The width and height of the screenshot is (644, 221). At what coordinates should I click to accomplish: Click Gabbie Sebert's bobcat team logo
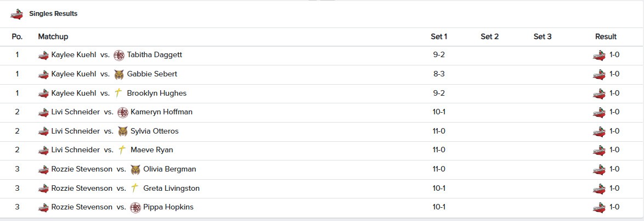click(119, 74)
